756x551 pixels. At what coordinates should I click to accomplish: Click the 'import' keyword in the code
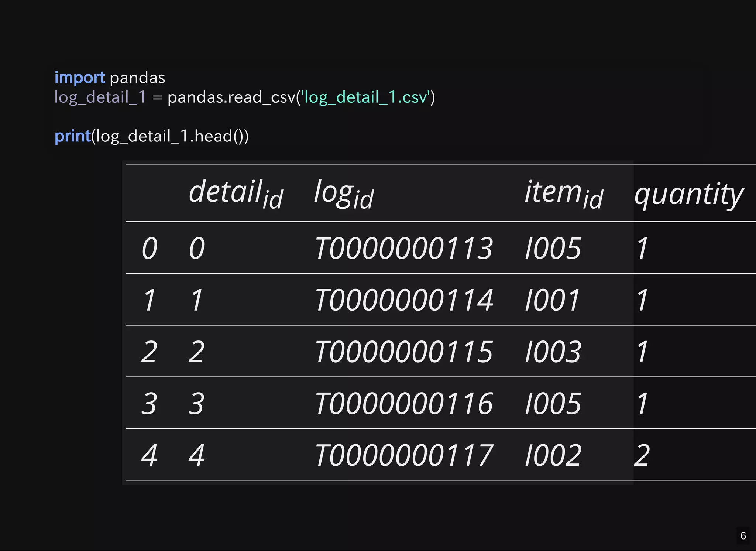[80, 78]
